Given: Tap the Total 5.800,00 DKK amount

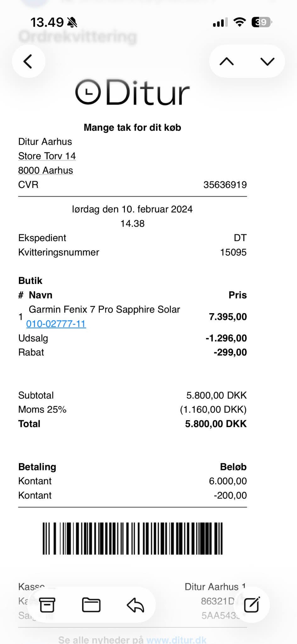Looking at the screenshot, I should point(216,424).
